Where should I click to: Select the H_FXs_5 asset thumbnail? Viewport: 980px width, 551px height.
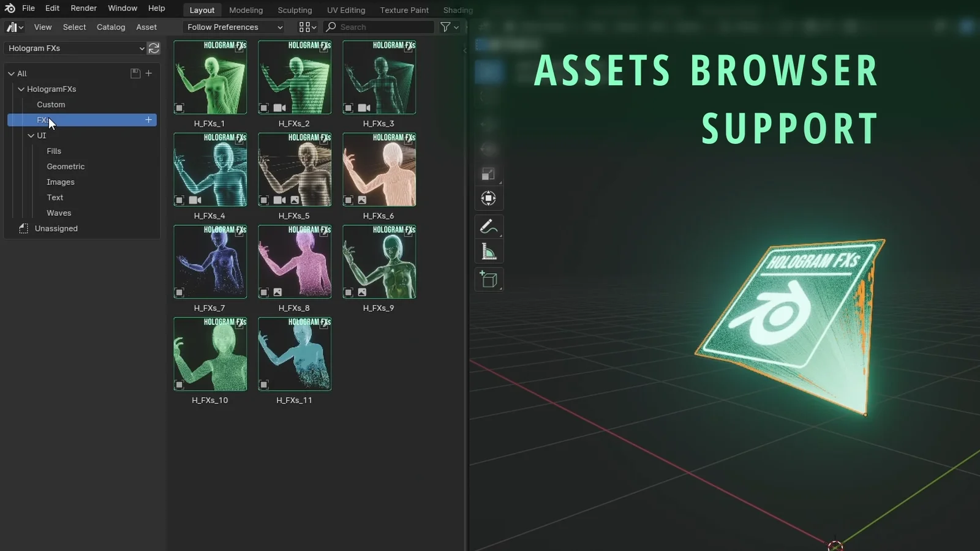pyautogui.click(x=295, y=170)
